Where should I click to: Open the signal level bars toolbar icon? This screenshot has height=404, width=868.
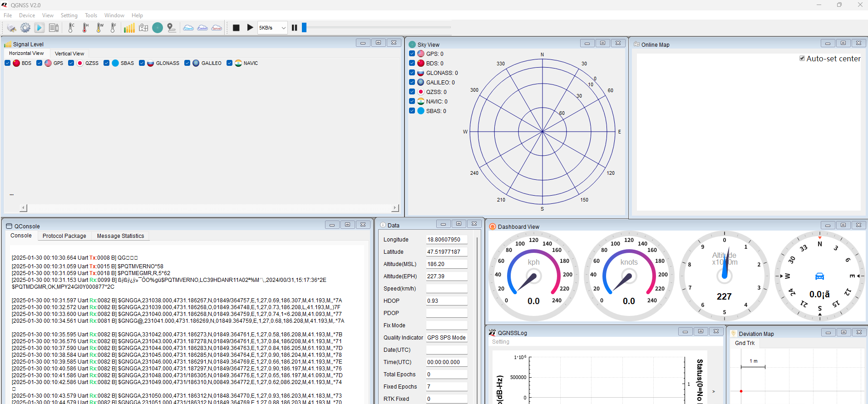pyautogui.click(x=129, y=28)
